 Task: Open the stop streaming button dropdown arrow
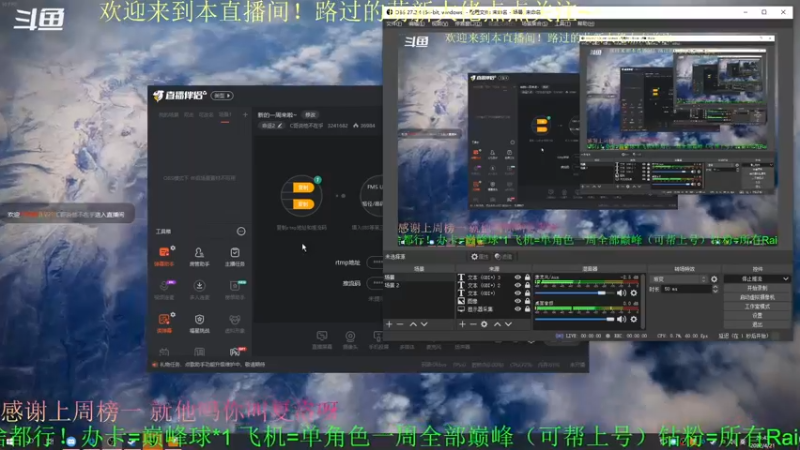pyautogui.click(x=785, y=279)
